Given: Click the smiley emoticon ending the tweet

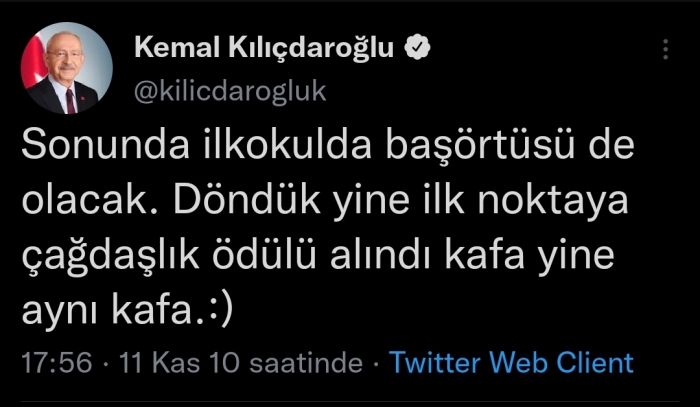Looking at the screenshot, I should click(221, 311).
